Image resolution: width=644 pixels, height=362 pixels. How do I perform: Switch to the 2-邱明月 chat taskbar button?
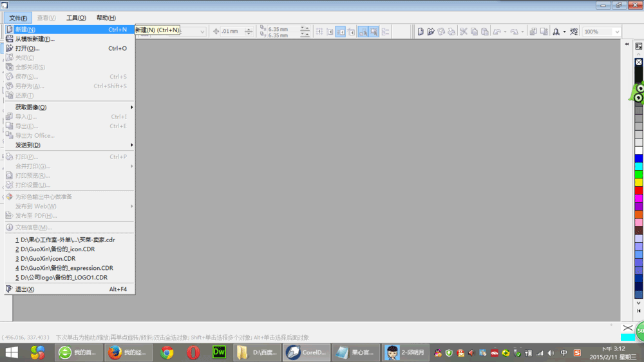pos(405,352)
